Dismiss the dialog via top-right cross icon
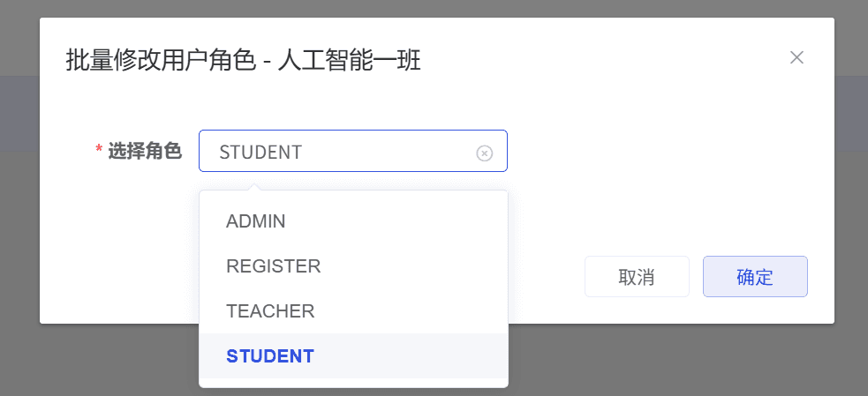The image size is (868, 396). coord(796,58)
